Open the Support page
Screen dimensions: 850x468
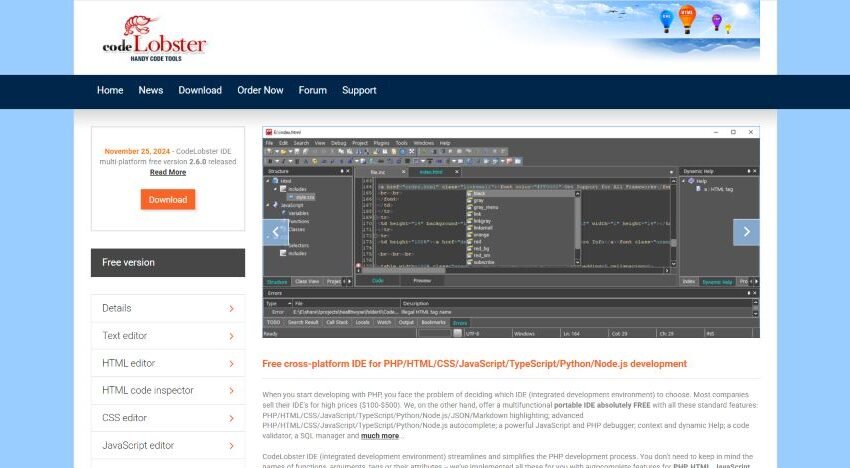(x=359, y=91)
